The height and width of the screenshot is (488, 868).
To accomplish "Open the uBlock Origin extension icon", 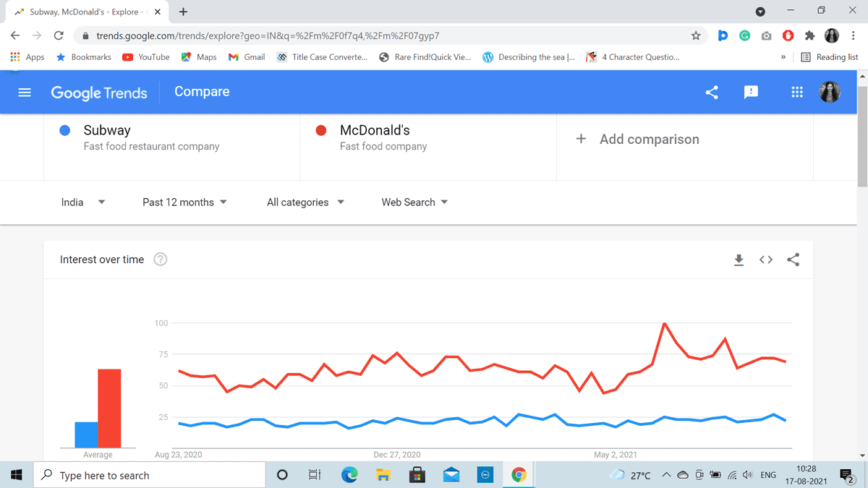I will pyautogui.click(x=788, y=35).
